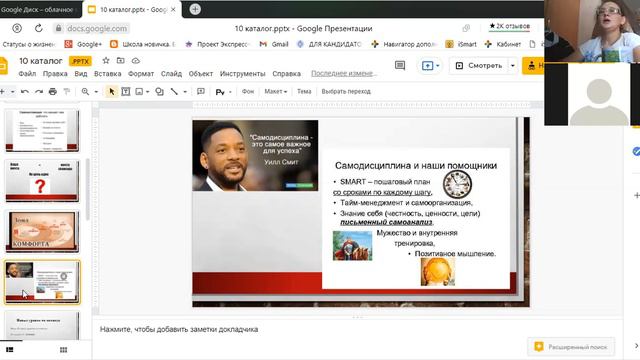The width and height of the screenshot is (640, 360).
Task: Expand the new slide layout dropdown arrow
Action: (x=13, y=91)
